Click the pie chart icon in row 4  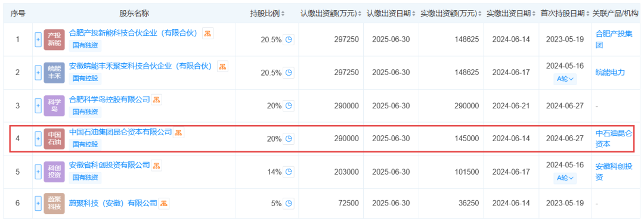click(289, 139)
